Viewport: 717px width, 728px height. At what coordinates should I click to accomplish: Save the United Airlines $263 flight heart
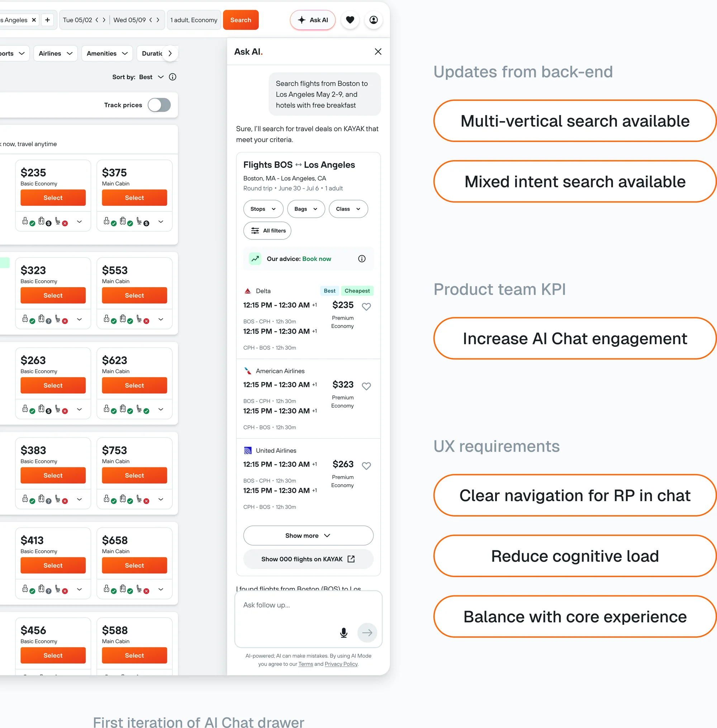coord(366,466)
